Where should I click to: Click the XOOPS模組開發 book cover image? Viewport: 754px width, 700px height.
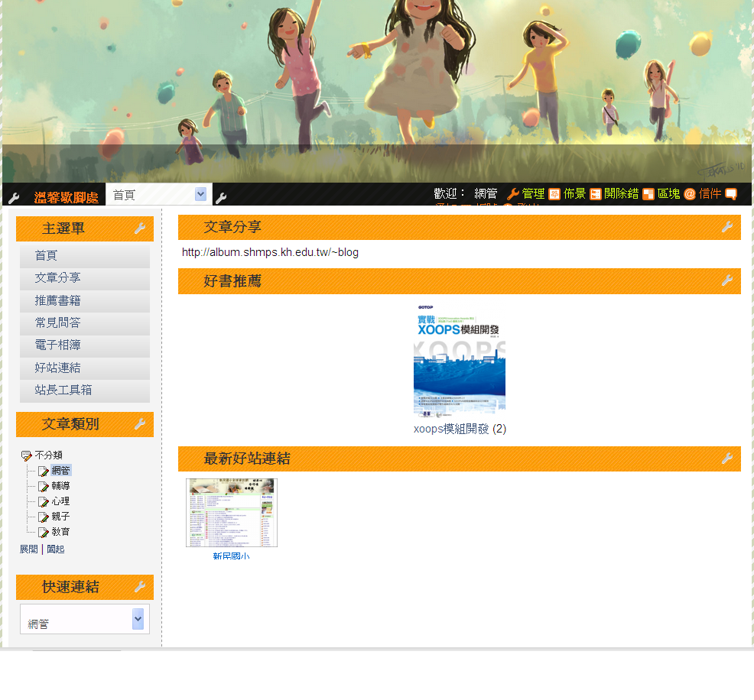[x=460, y=361]
